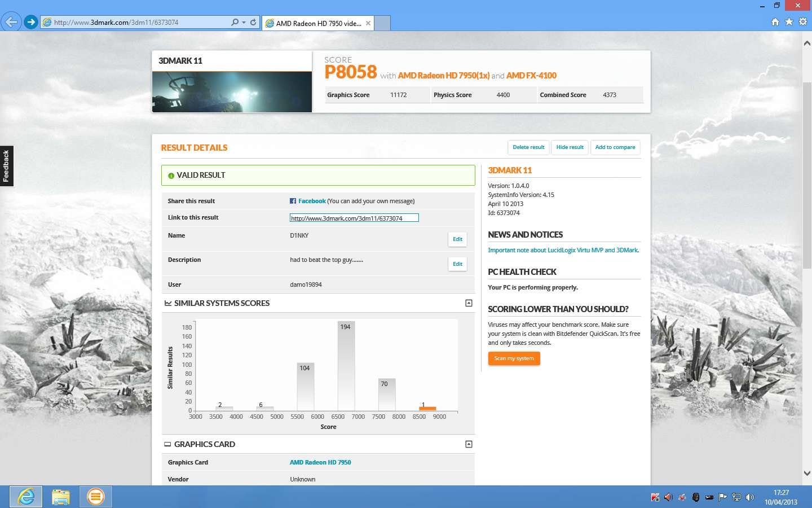
Task: Click the Scan my system button
Action: [x=514, y=358]
